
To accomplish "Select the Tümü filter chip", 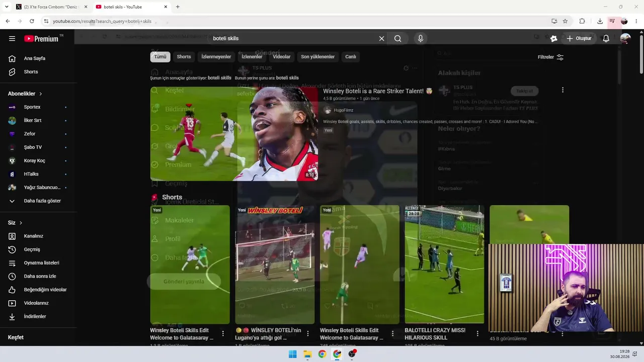I will click(160, 57).
